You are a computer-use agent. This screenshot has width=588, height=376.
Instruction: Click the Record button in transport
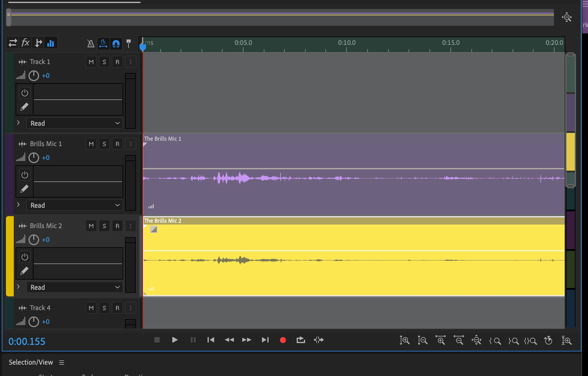283,340
